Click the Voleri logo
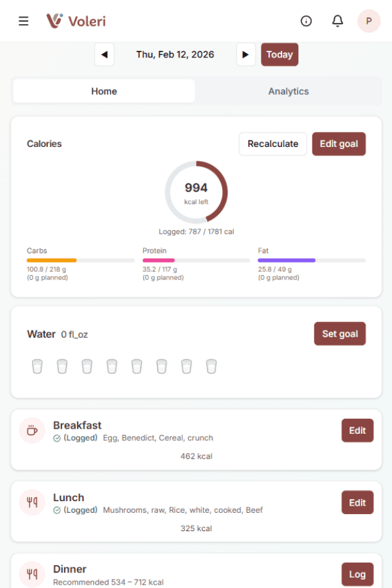The height and width of the screenshot is (588, 392). pyautogui.click(x=75, y=20)
